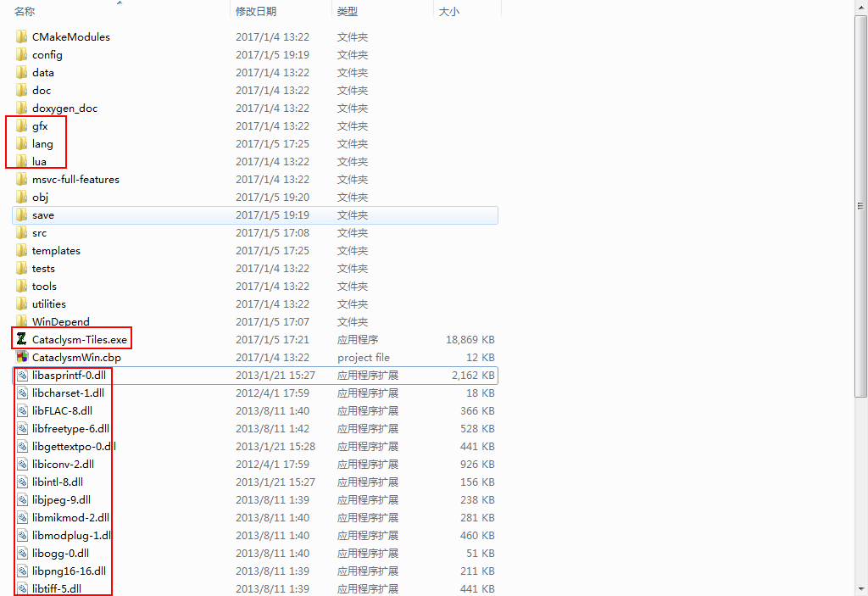This screenshot has width=868, height=596.
Task: Click the 460 KB size value
Action: [x=477, y=535]
